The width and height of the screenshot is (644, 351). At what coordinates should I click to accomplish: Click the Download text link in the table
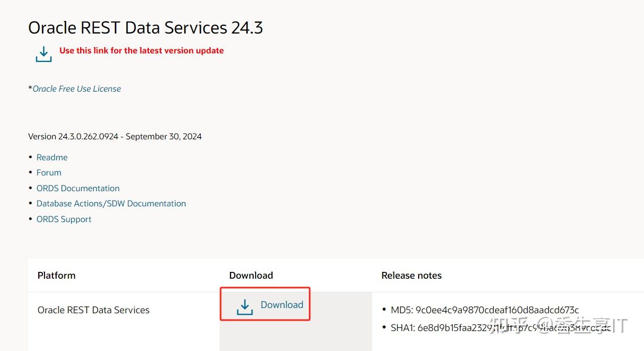(x=282, y=305)
